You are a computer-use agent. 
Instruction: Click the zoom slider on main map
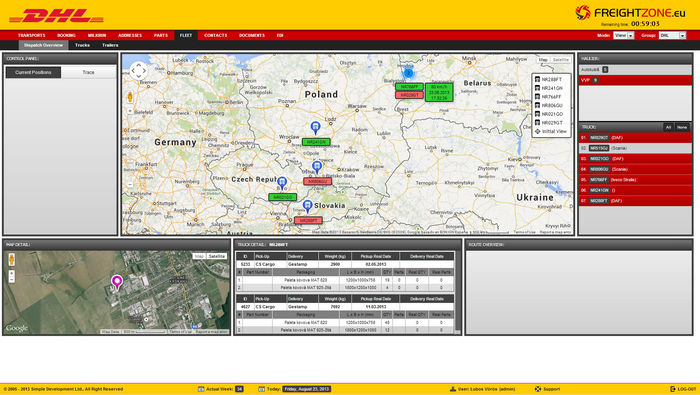pyautogui.click(x=130, y=147)
